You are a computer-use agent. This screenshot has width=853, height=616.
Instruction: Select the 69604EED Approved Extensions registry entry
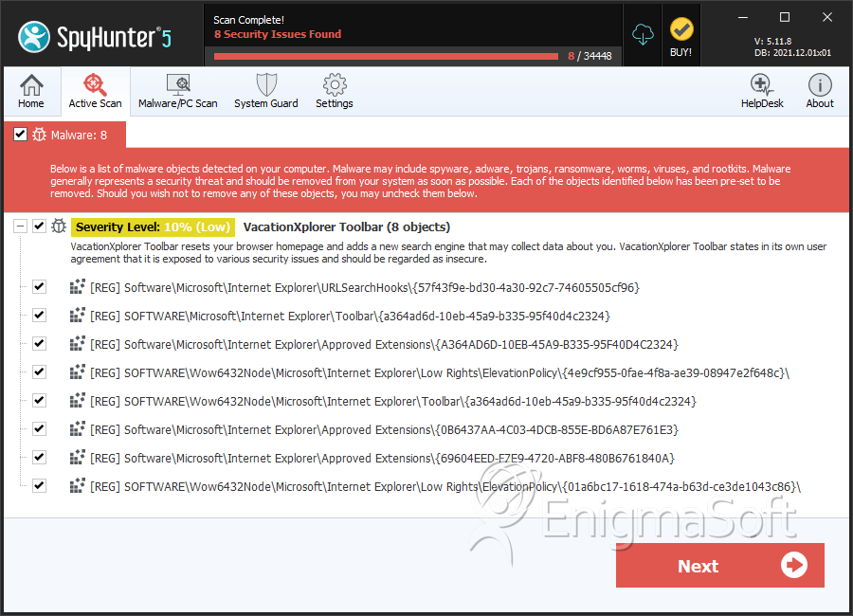coord(381,459)
